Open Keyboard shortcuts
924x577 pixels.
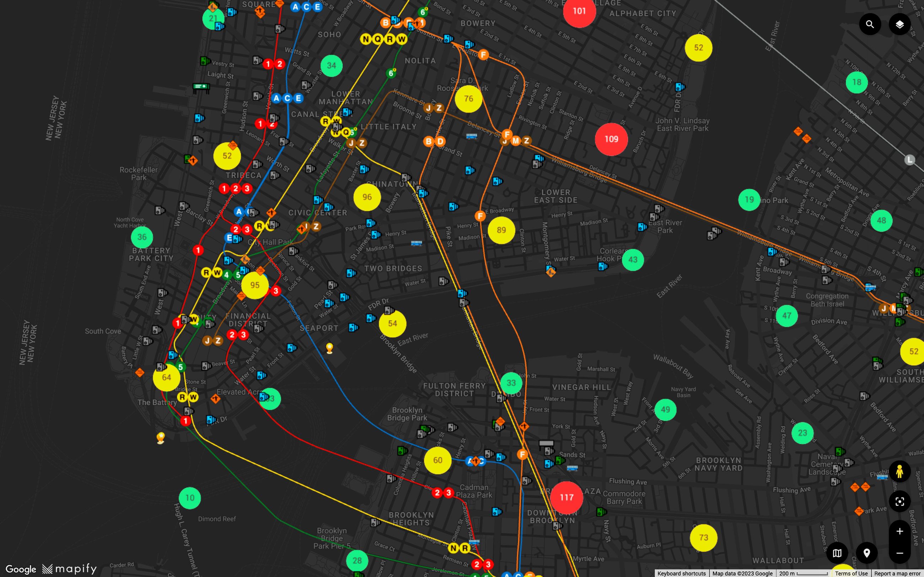[x=682, y=573]
